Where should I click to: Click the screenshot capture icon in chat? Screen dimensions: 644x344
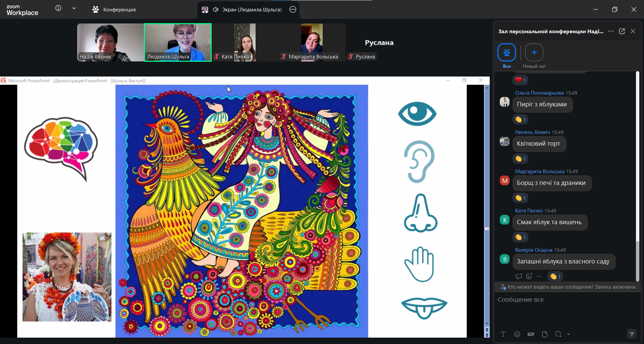point(558,334)
